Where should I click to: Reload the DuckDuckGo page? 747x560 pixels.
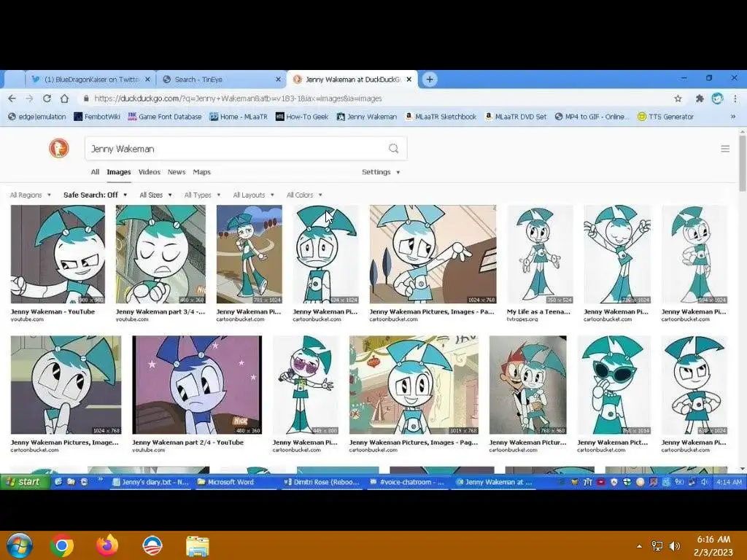click(47, 98)
